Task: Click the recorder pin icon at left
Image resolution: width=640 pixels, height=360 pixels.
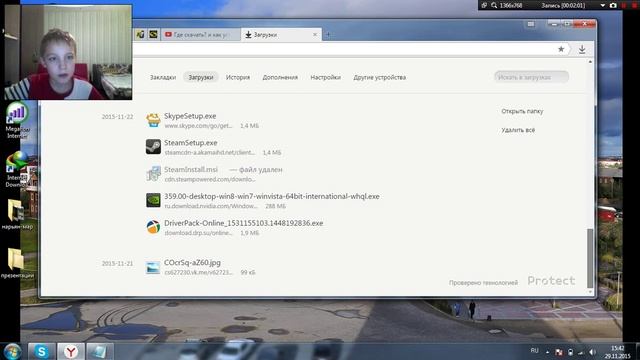Action: point(484,5)
